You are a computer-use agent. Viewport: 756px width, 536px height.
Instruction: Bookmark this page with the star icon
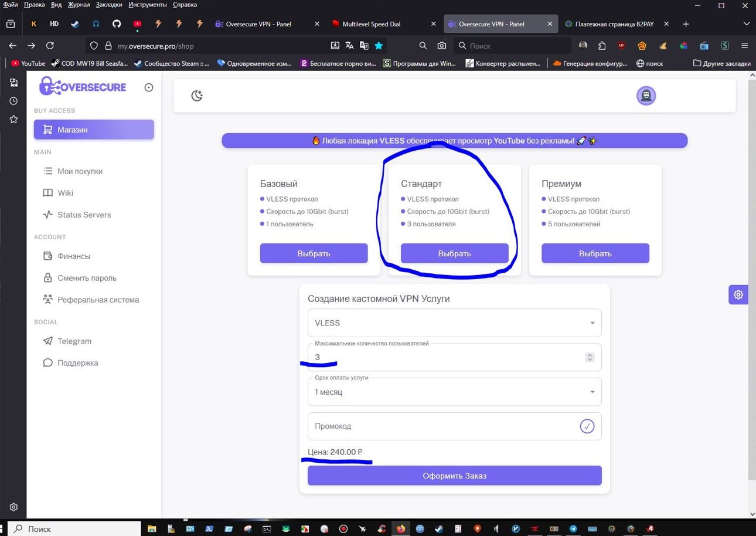pyautogui.click(x=379, y=46)
